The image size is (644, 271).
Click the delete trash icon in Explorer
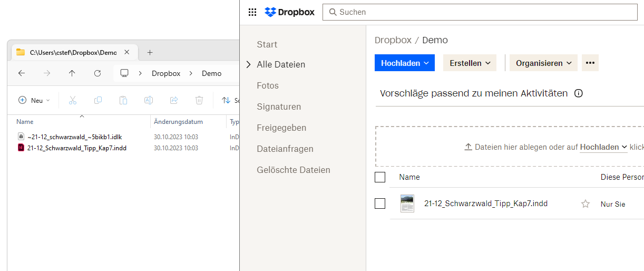click(x=199, y=100)
